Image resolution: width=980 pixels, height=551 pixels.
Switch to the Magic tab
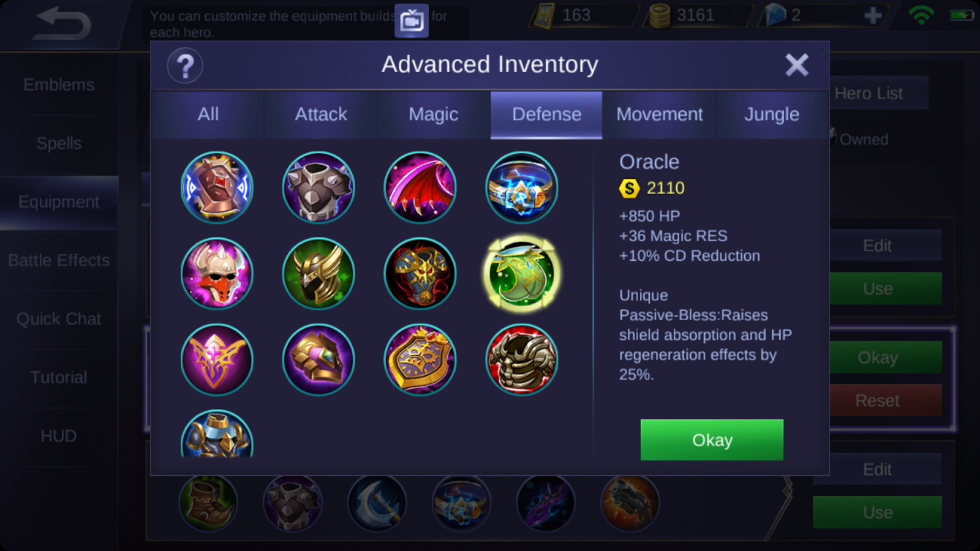[434, 114]
